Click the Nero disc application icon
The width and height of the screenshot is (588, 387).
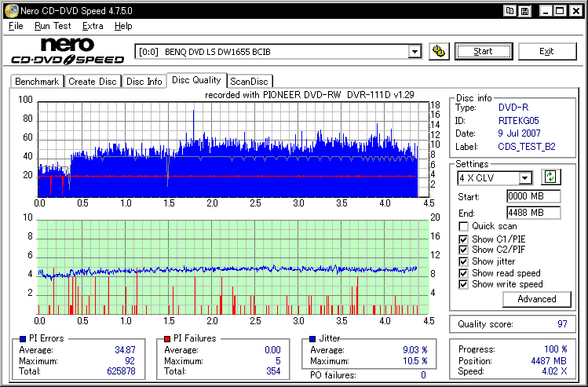pyautogui.click(x=11, y=10)
